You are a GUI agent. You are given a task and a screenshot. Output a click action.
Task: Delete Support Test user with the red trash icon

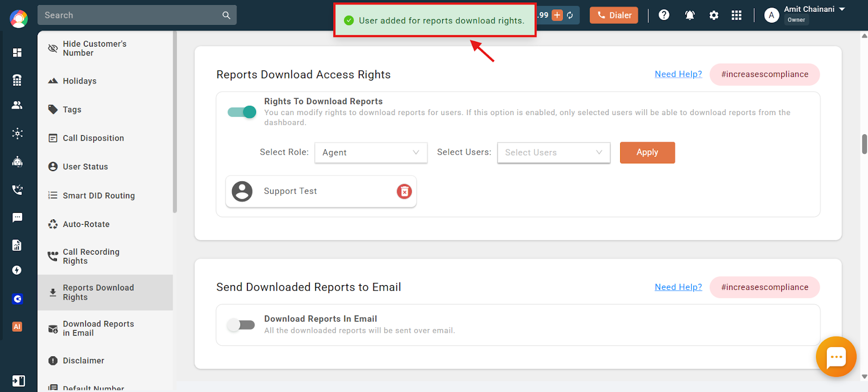point(404,191)
